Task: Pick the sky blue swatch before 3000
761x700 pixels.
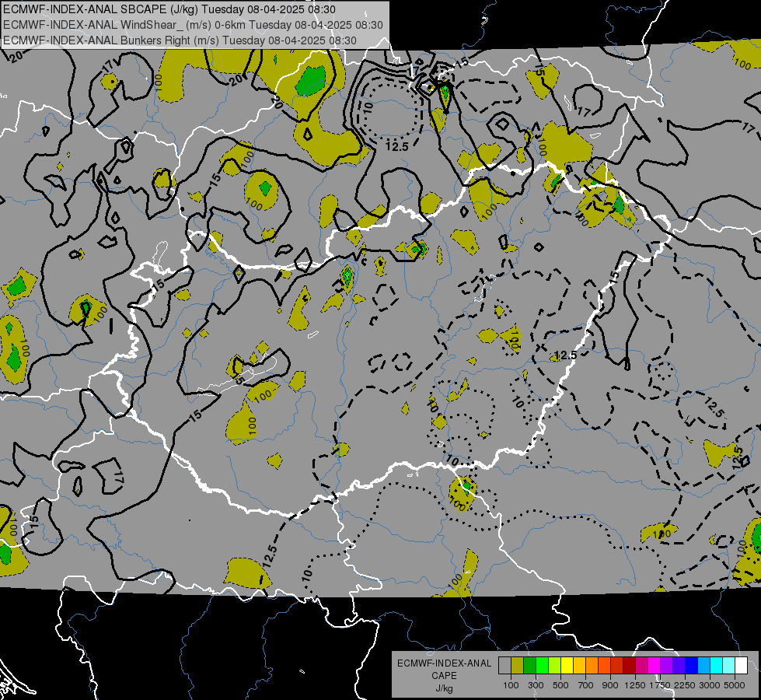Action: click(704, 665)
